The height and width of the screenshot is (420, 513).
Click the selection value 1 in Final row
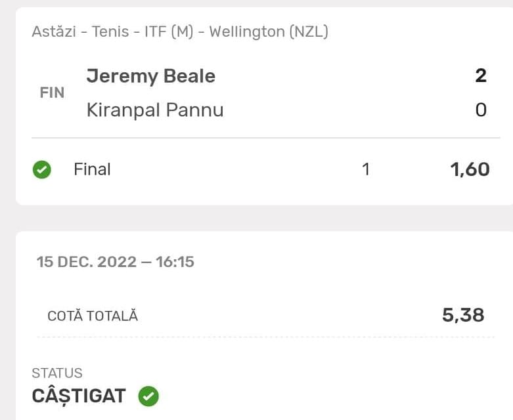(x=366, y=170)
